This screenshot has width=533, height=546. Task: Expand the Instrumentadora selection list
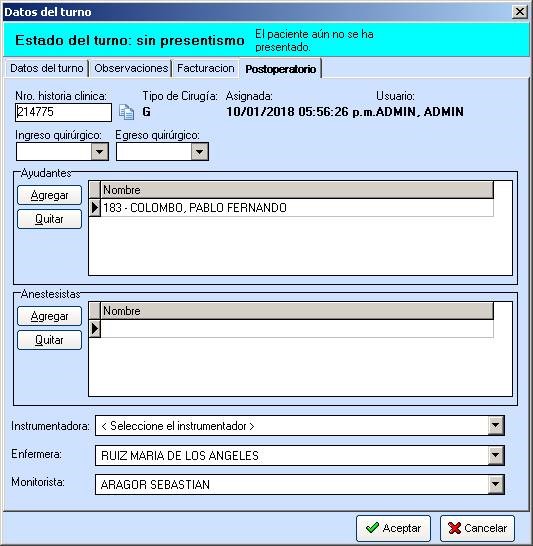[x=495, y=425]
